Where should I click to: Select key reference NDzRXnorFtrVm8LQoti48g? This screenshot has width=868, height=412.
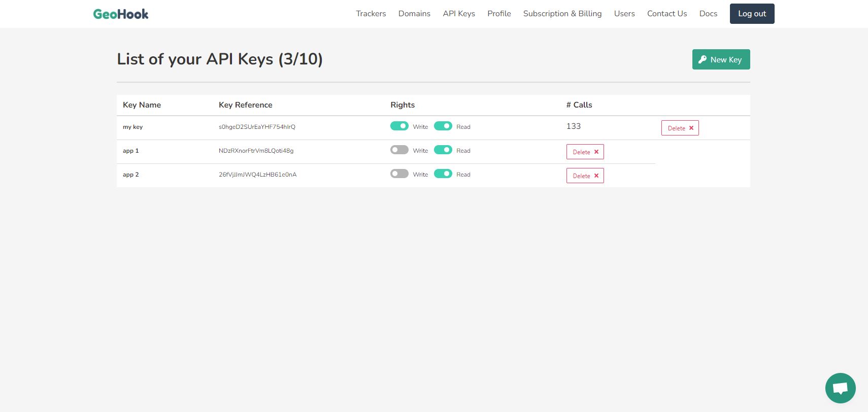[256, 151]
